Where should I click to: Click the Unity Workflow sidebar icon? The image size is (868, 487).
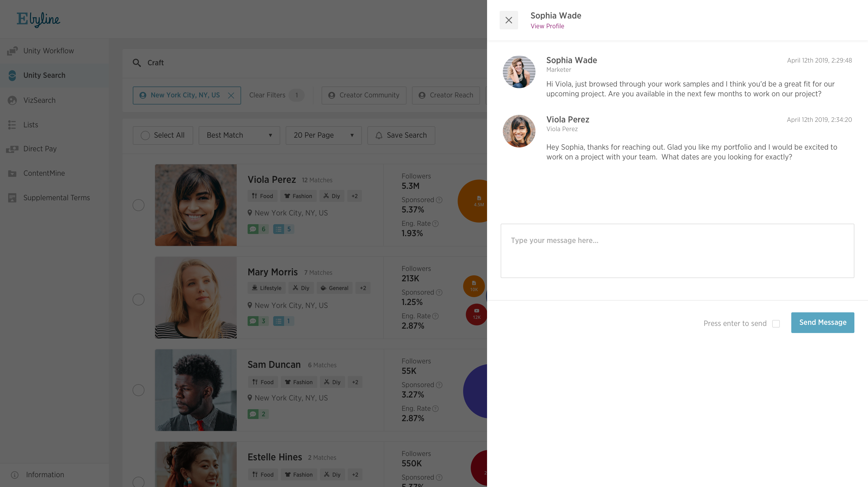(12, 51)
